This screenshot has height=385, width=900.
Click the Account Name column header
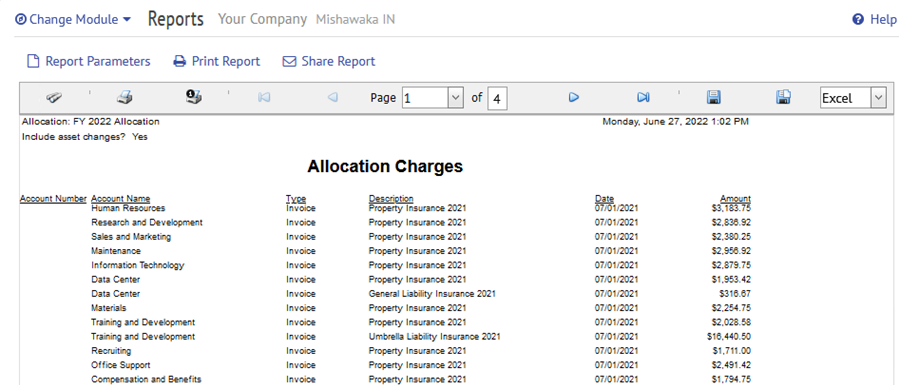(121, 199)
